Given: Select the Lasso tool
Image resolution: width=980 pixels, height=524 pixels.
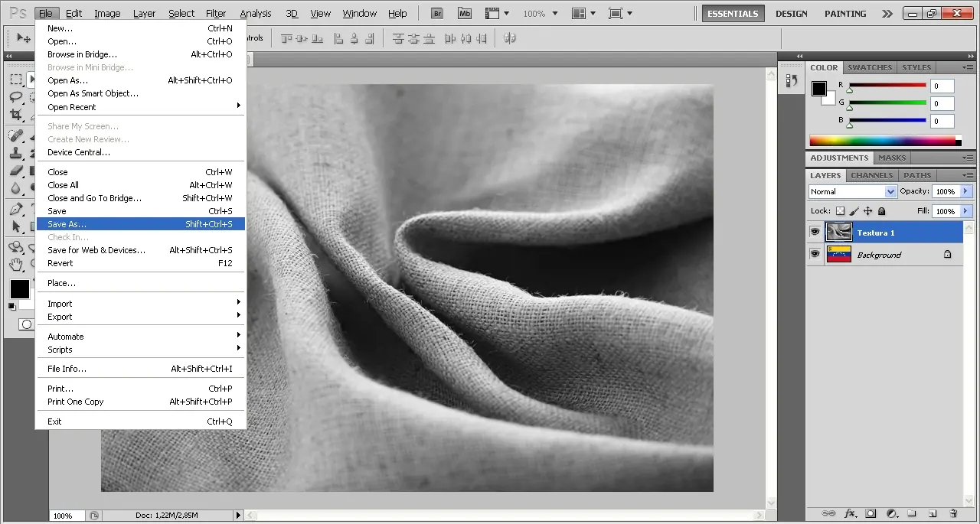Looking at the screenshot, I should pyautogui.click(x=15, y=97).
